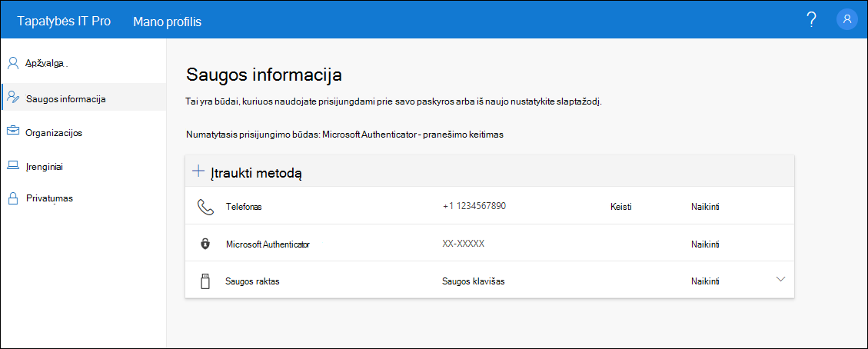Click the Saugos klavišas value text
Screen dimensions: 868x349
(x=474, y=281)
